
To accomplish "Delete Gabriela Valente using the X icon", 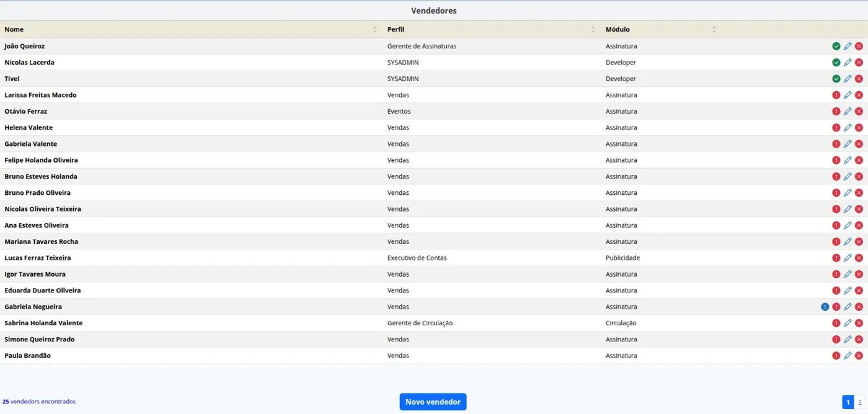I will coord(859,144).
